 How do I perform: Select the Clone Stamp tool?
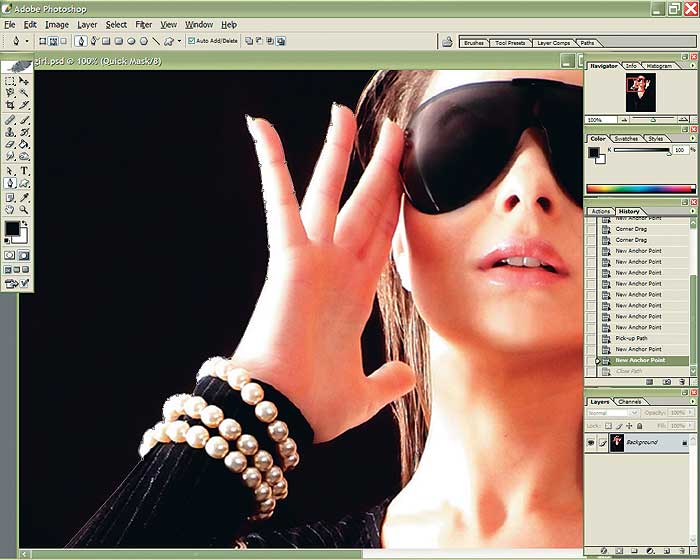point(10,132)
